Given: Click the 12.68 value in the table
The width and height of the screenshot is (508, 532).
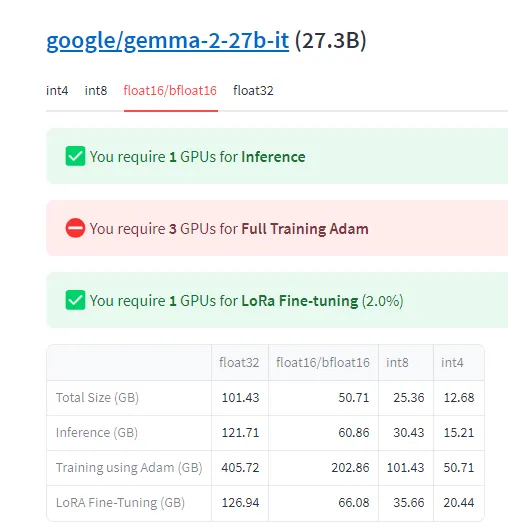Looking at the screenshot, I should (x=459, y=398).
